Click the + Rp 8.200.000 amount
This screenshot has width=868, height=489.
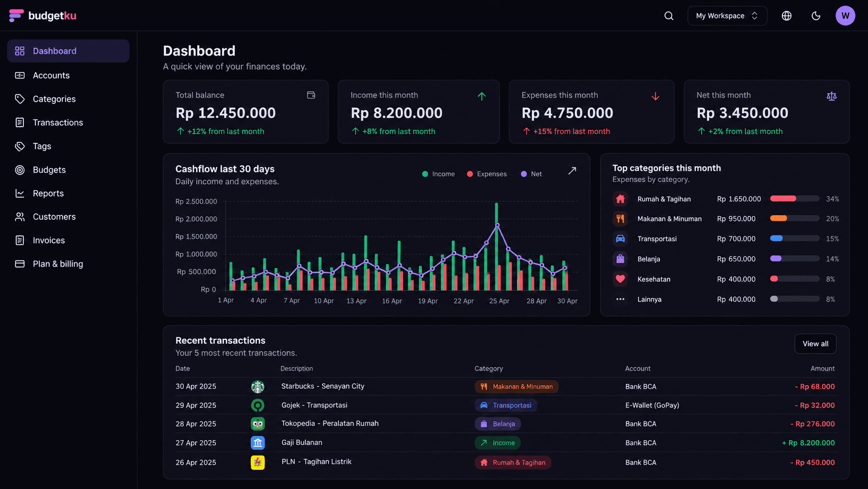[x=808, y=443]
